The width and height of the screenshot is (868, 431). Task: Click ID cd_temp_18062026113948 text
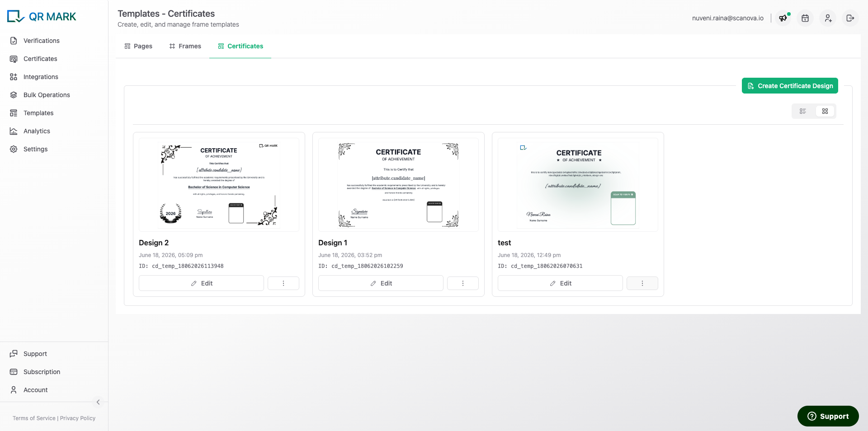tap(181, 266)
